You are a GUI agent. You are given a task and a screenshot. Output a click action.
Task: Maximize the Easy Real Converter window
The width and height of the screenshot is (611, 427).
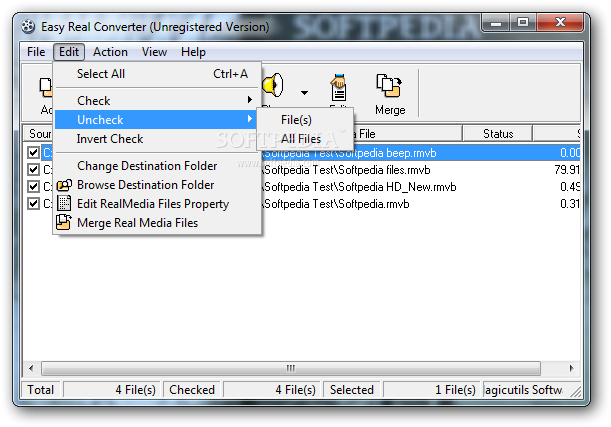523,23
